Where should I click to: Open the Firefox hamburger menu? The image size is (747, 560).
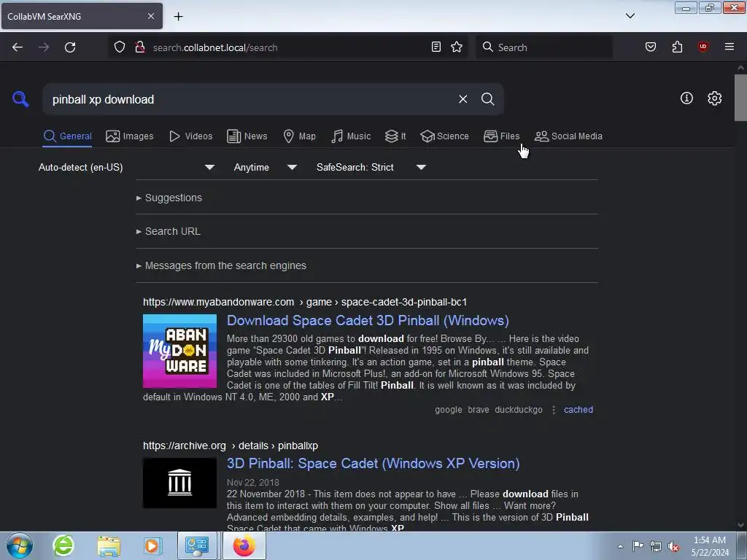729,47
